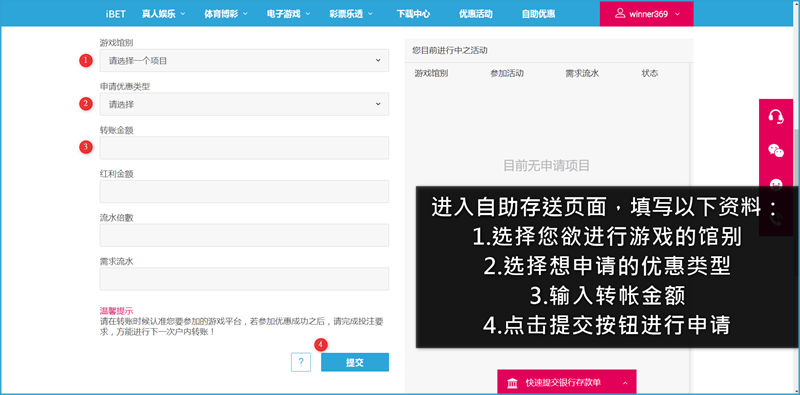800x395 pixels.
Task: Click the 提交 submit button
Action: coord(355,362)
